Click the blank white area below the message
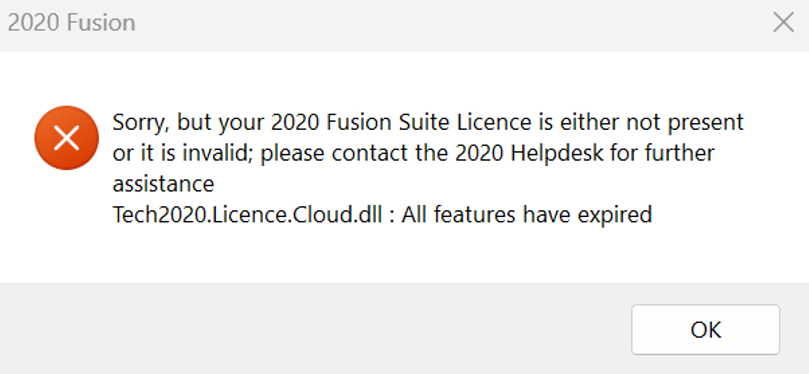Viewport: 809px width, 374px height. 402,255
